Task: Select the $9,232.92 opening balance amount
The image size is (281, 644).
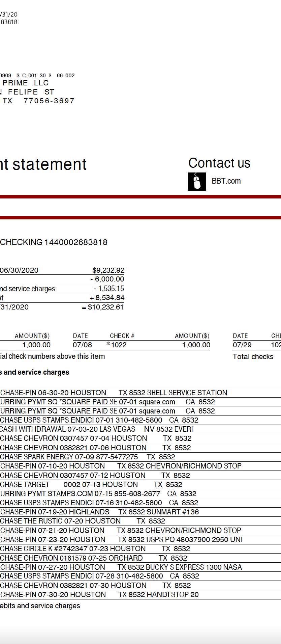Action: (108, 270)
